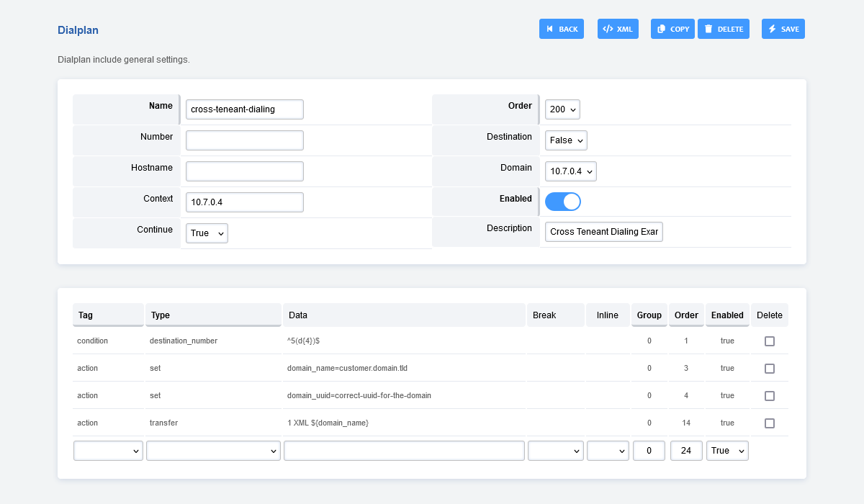Image resolution: width=864 pixels, height=504 pixels.
Task: Focus the empty Number input field
Action: [x=244, y=140]
